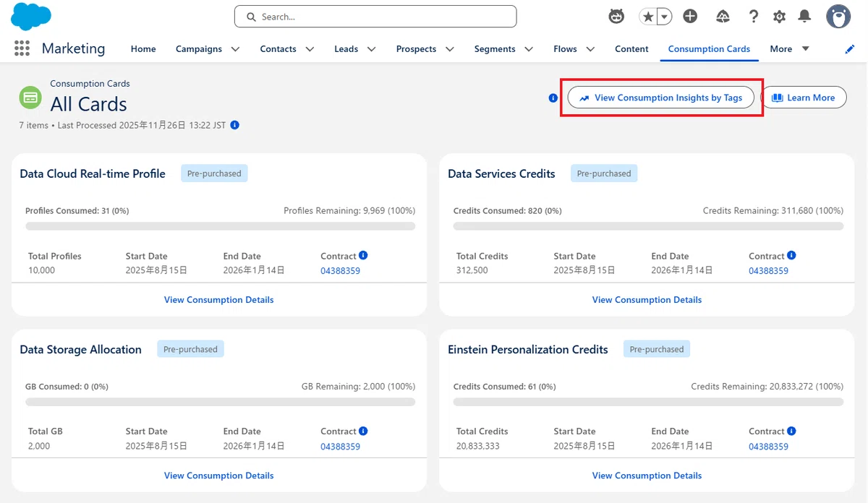
Task: Open the Trailhead Salesforce guidance icon
Action: pyautogui.click(x=723, y=16)
